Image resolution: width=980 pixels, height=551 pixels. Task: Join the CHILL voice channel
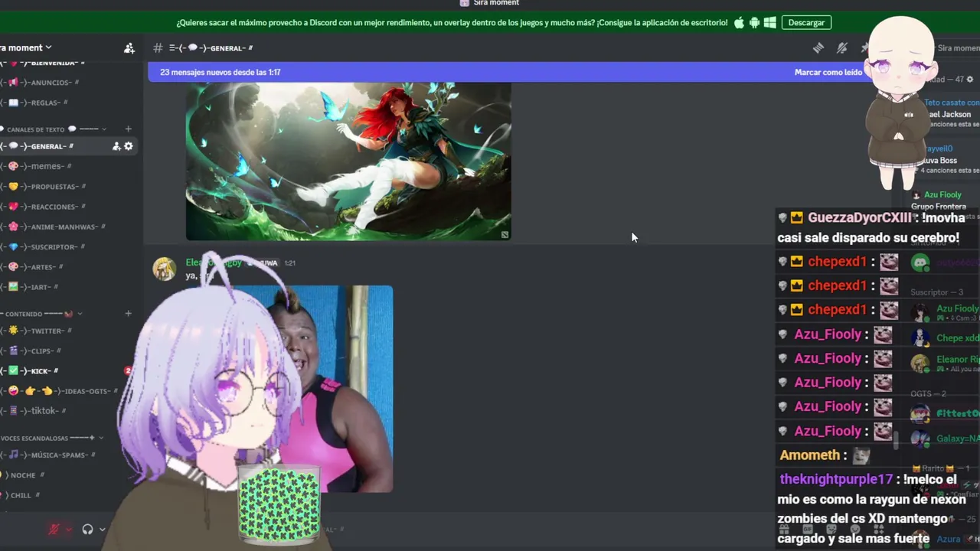tap(21, 495)
